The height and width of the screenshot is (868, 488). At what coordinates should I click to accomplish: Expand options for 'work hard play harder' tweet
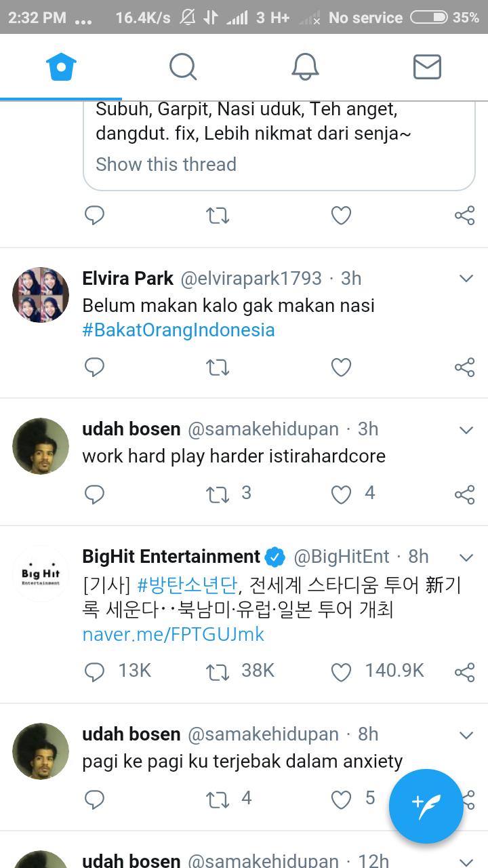[466, 430]
